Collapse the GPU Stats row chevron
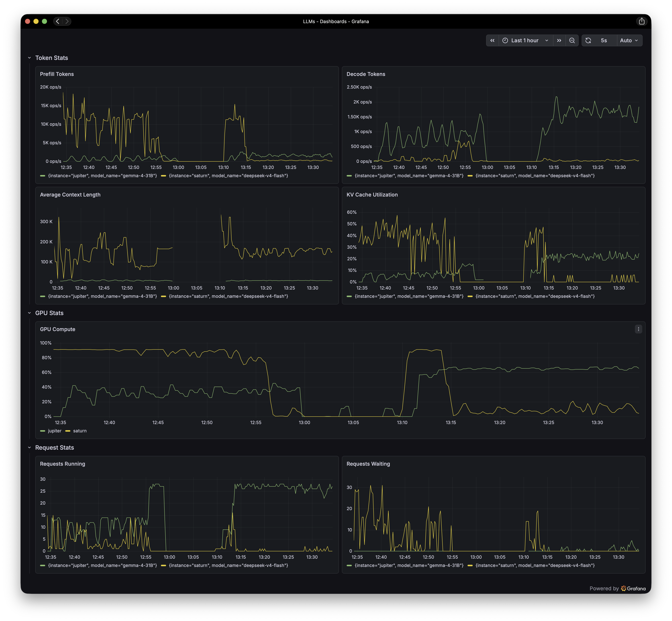672x621 pixels. click(29, 313)
